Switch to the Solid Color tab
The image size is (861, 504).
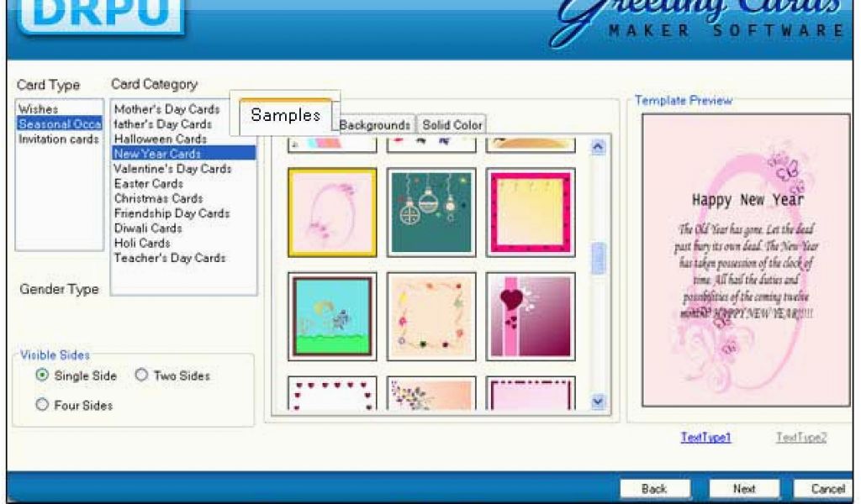point(452,125)
